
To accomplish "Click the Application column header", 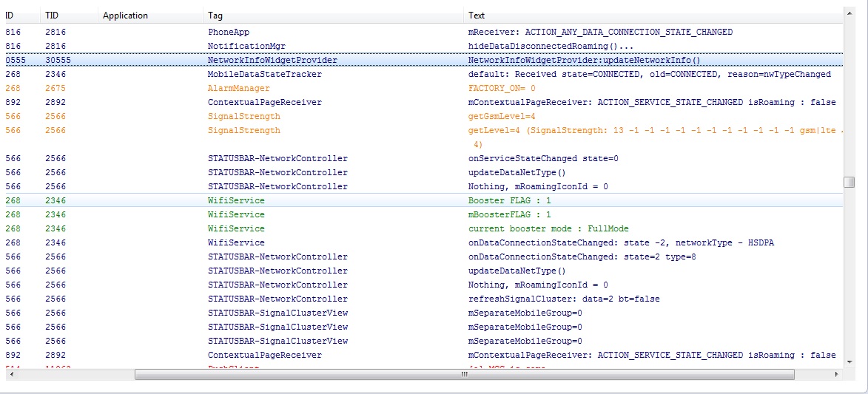I will pos(150,16).
